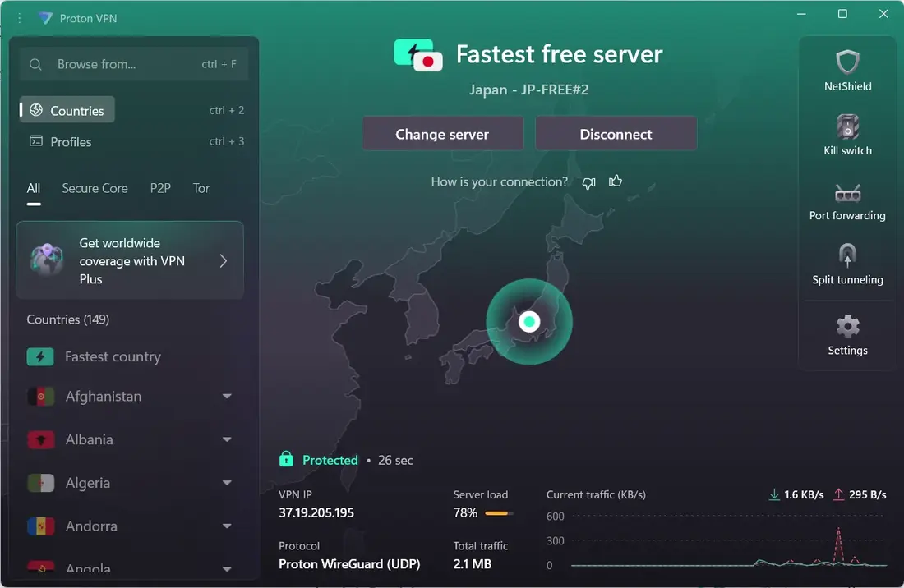The image size is (904, 588).
Task: Click the Countries (149) heading
Action: click(x=68, y=319)
